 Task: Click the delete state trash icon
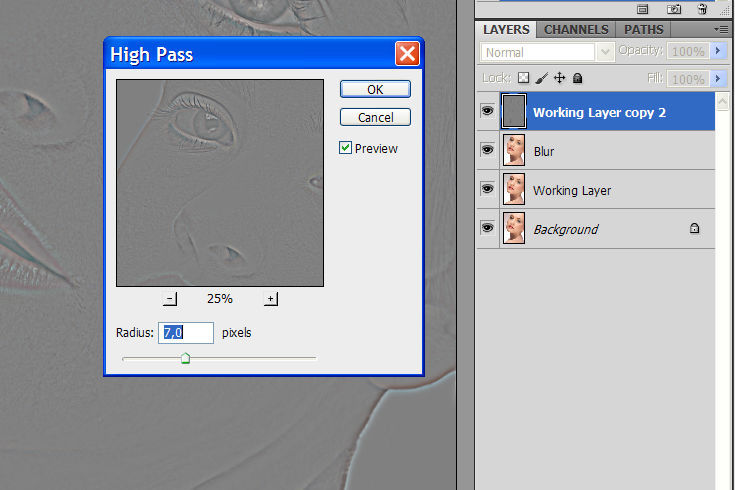click(x=702, y=9)
